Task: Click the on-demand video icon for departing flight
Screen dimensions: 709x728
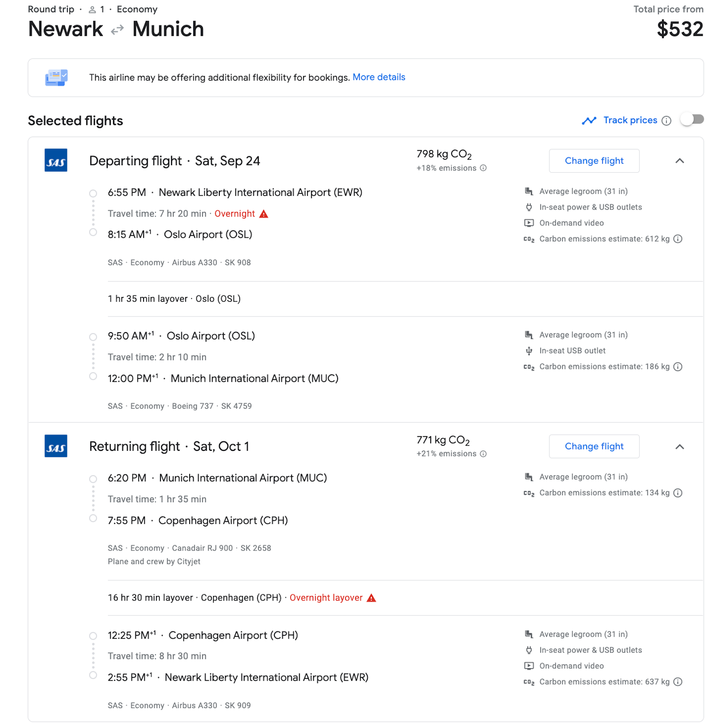Action: (x=529, y=223)
